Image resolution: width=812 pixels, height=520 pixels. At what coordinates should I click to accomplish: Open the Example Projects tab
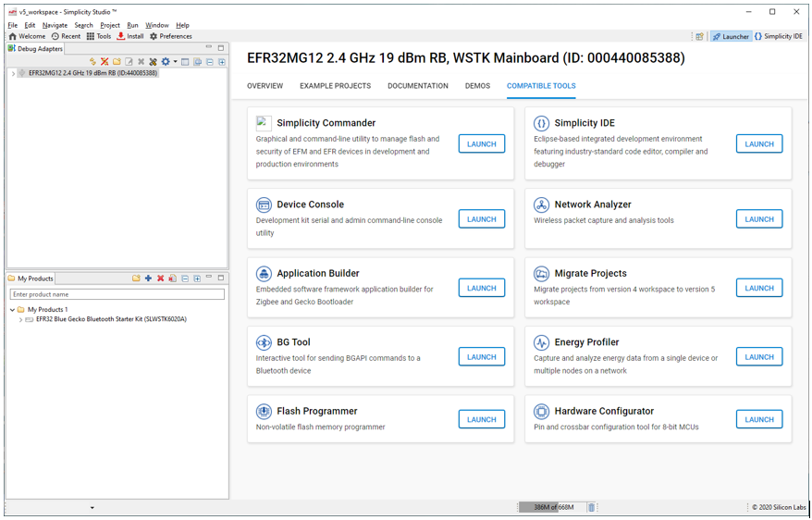click(335, 86)
